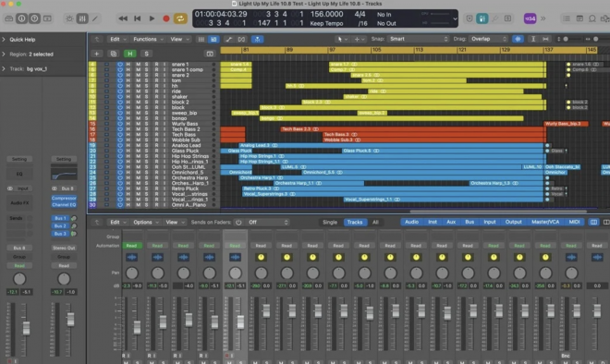Viewport: 610px width, 364px height.
Task: Click the Duplicate Track button
Action: tap(113, 54)
